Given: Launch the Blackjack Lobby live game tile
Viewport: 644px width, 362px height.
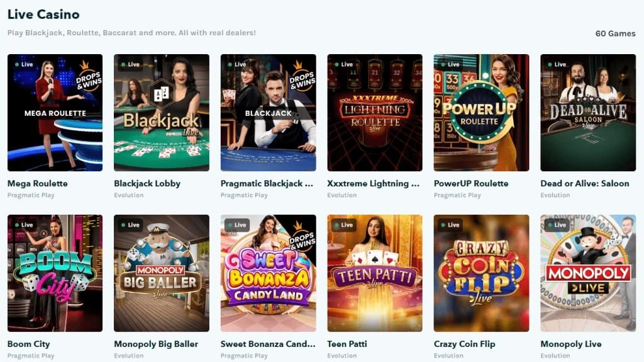Looking at the screenshot, I should pos(162,113).
